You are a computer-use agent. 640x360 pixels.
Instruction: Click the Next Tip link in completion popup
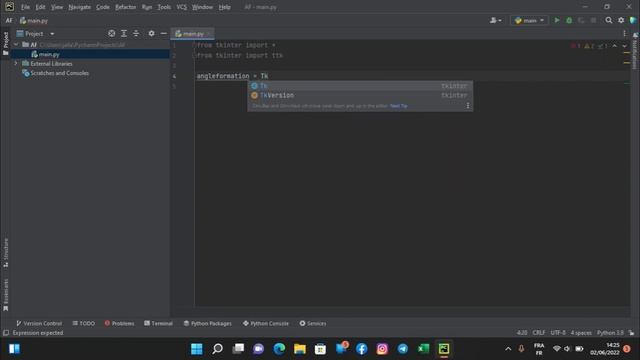point(398,106)
